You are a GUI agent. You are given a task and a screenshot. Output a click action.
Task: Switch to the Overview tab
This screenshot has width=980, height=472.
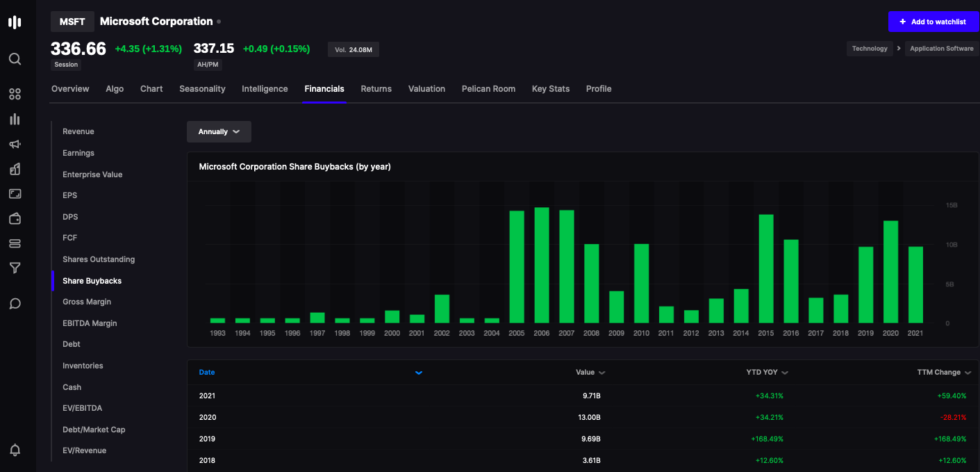70,89
